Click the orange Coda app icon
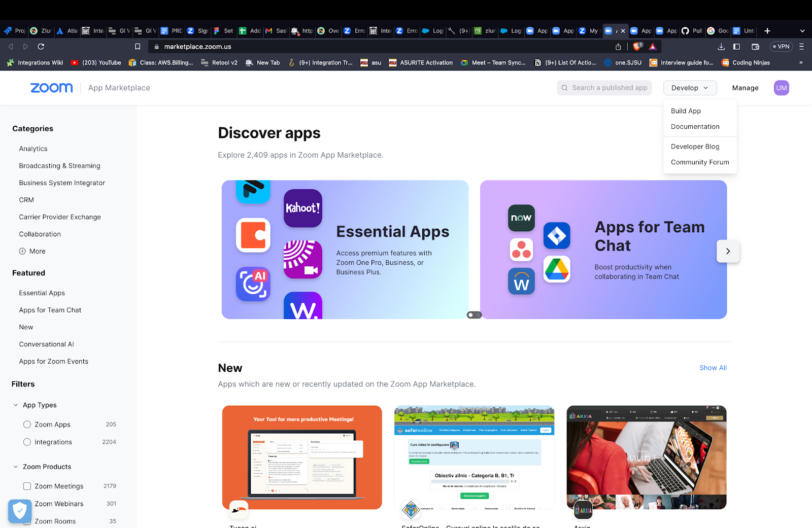This screenshot has width=812, height=528. click(x=253, y=235)
